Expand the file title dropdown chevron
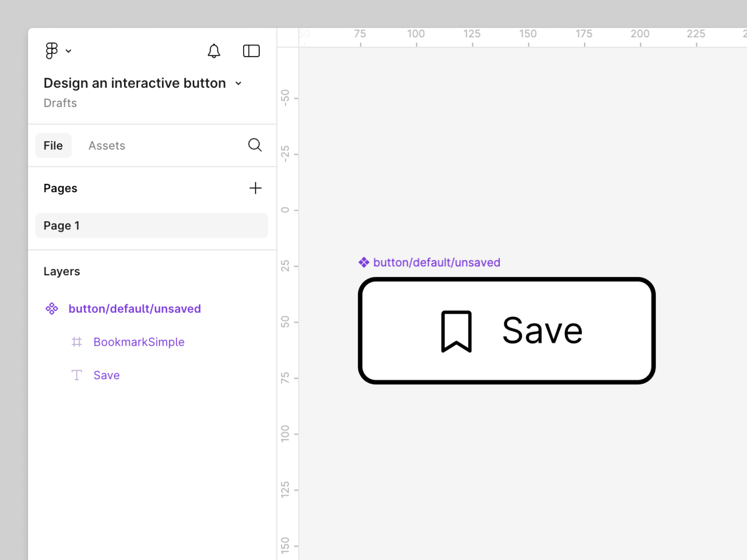Screen dimensions: 747x560 (238, 83)
